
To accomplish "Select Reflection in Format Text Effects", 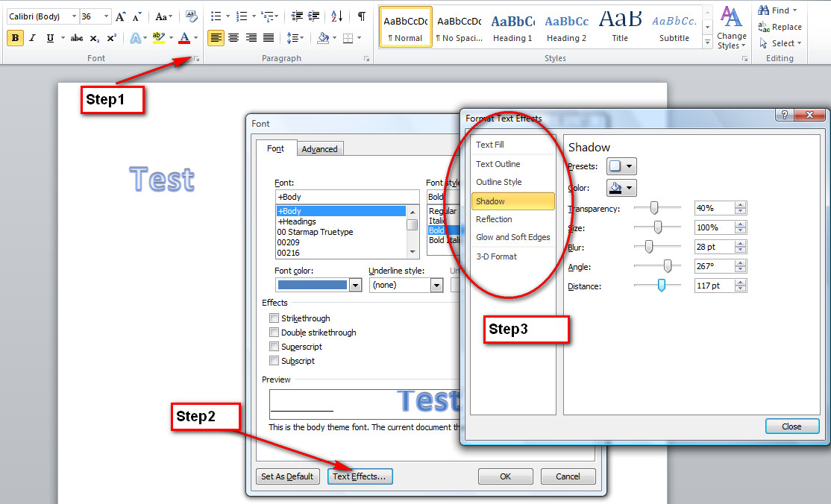I will point(494,219).
